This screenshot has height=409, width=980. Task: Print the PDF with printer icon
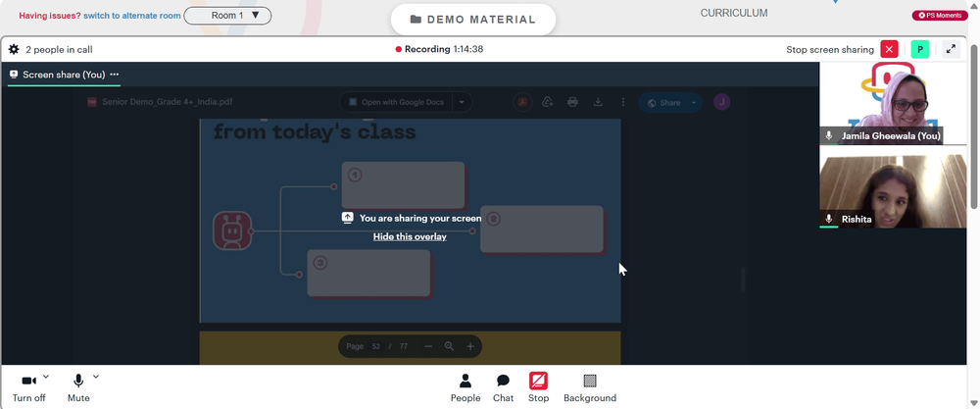tap(572, 102)
